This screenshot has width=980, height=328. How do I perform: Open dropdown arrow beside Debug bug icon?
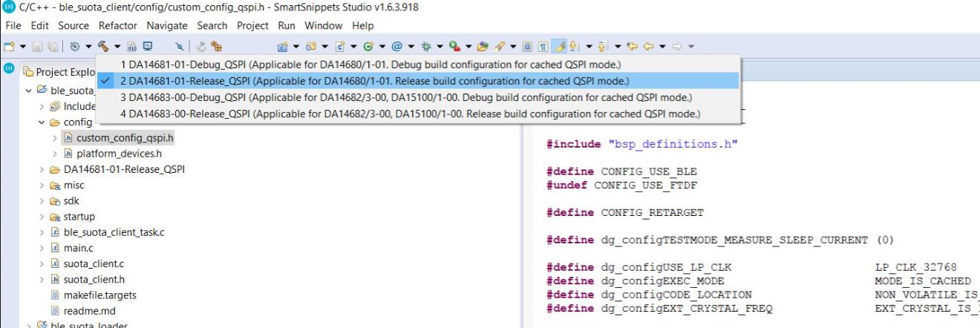440,46
